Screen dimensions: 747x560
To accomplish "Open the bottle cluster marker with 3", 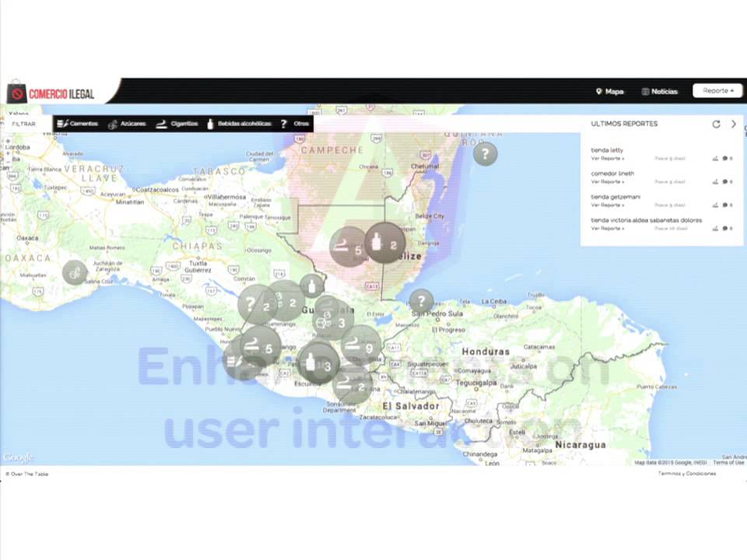I will pyautogui.click(x=318, y=364).
